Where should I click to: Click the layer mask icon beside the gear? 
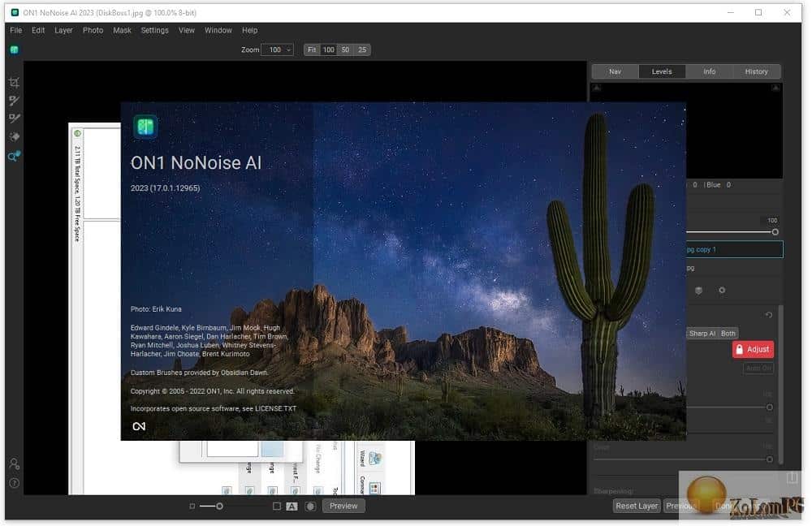pyautogui.click(x=698, y=291)
